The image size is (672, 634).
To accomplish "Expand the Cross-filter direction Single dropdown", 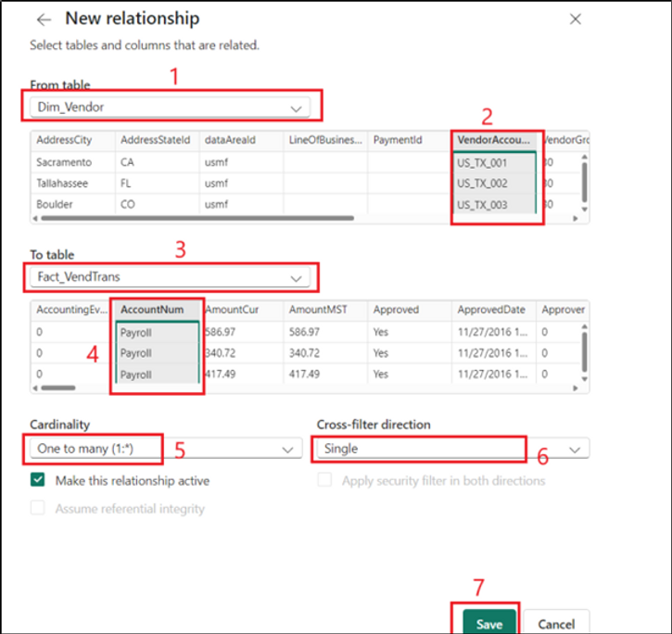I will [x=451, y=449].
